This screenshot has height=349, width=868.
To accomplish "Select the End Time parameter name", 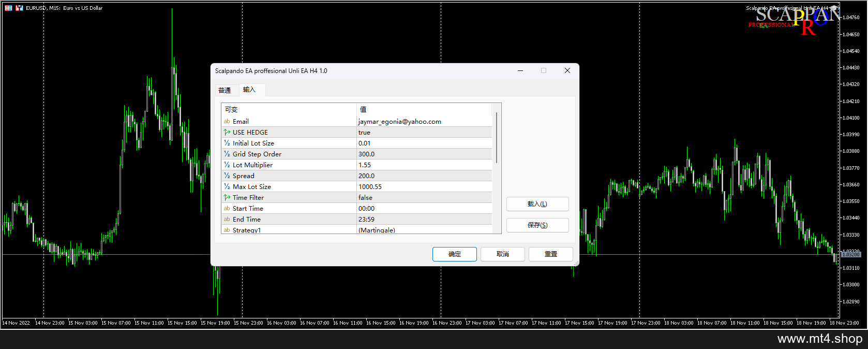I will (247, 220).
